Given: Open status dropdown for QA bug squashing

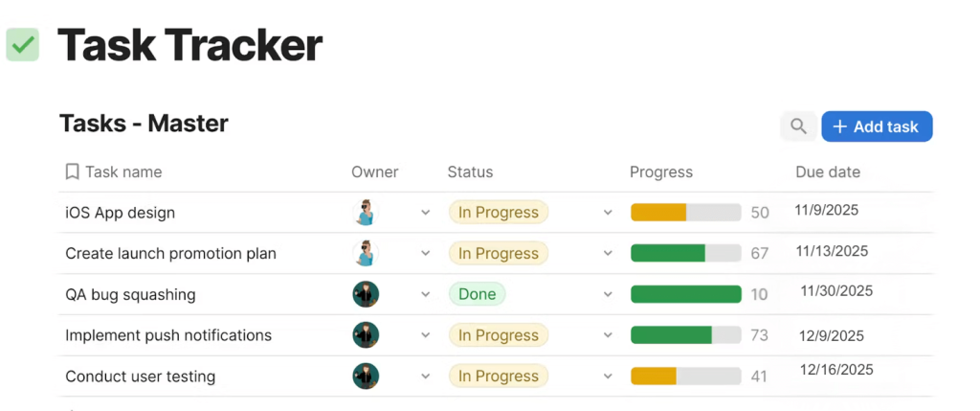Looking at the screenshot, I should (x=608, y=294).
